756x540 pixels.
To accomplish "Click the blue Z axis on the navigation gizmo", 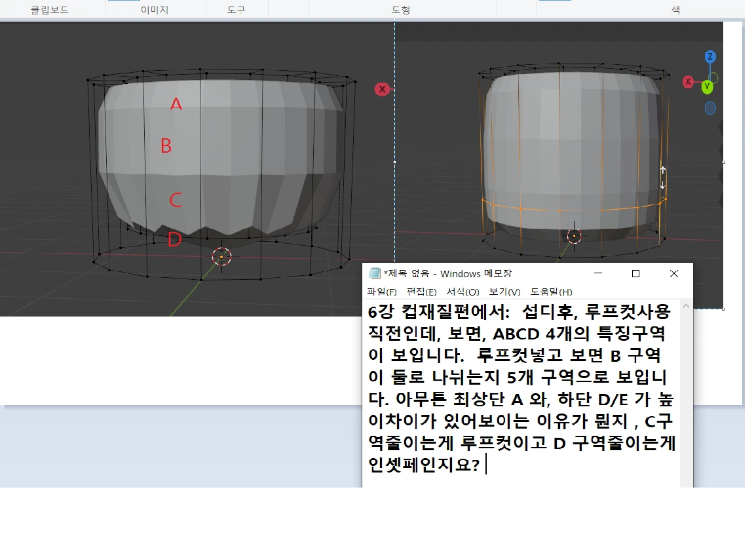I will (709, 57).
